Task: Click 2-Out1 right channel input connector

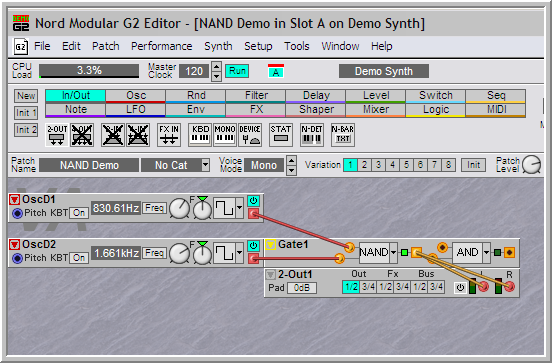Action: click(x=509, y=287)
